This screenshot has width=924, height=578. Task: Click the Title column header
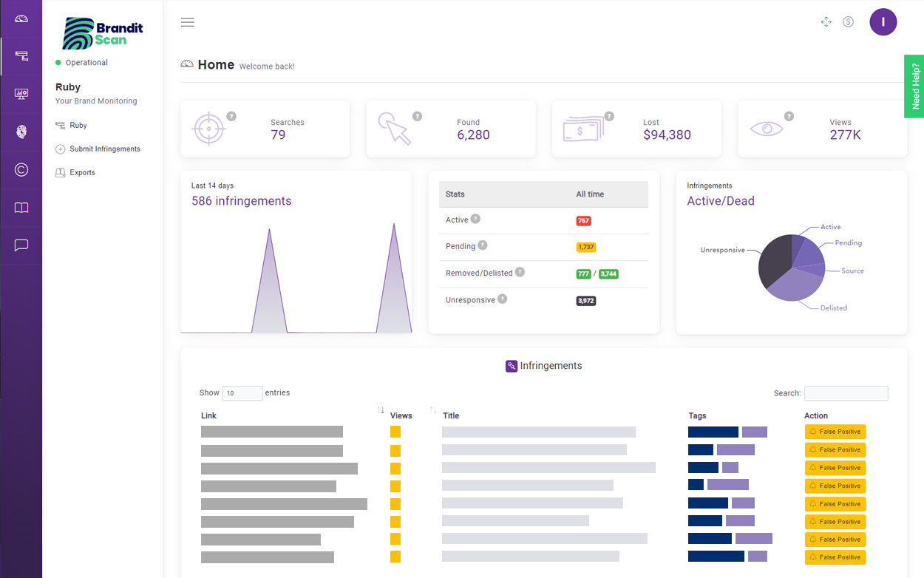point(451,416)
